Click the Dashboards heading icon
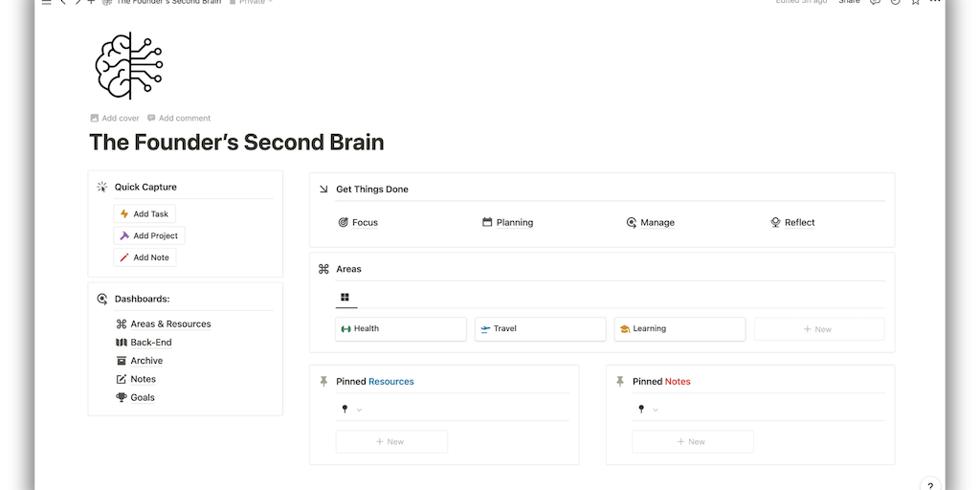 click(x=102, y=299)
